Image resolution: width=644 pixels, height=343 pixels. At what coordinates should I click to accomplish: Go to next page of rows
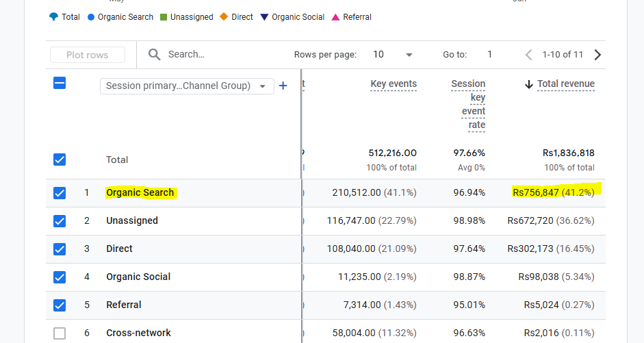597,55
